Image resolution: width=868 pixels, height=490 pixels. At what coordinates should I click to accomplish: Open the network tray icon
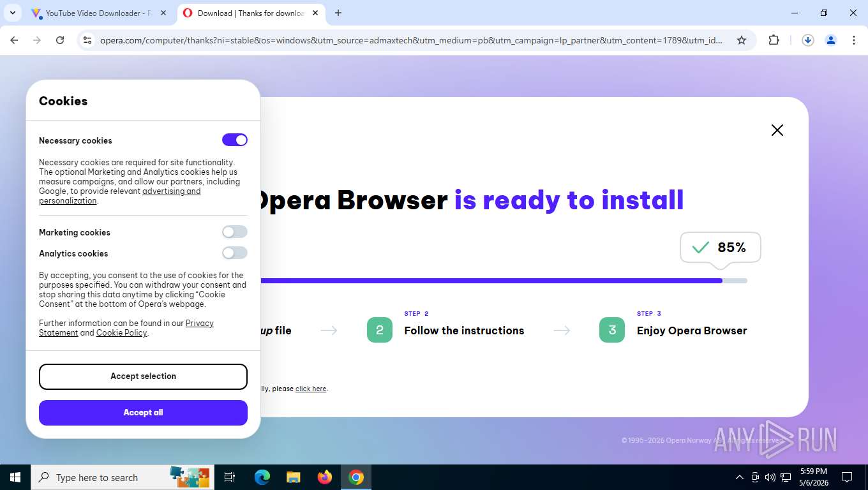pos(786,477)
